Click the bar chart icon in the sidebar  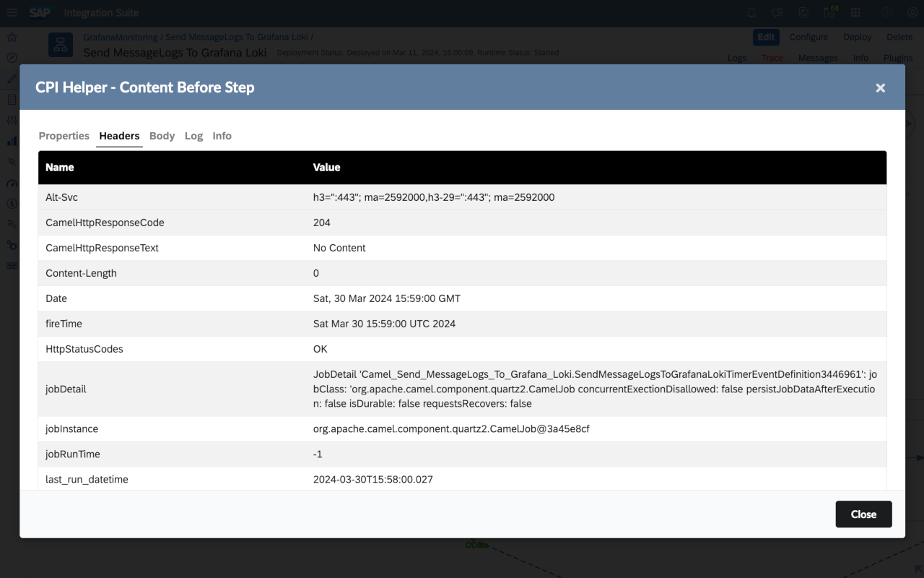coord(11,141)
